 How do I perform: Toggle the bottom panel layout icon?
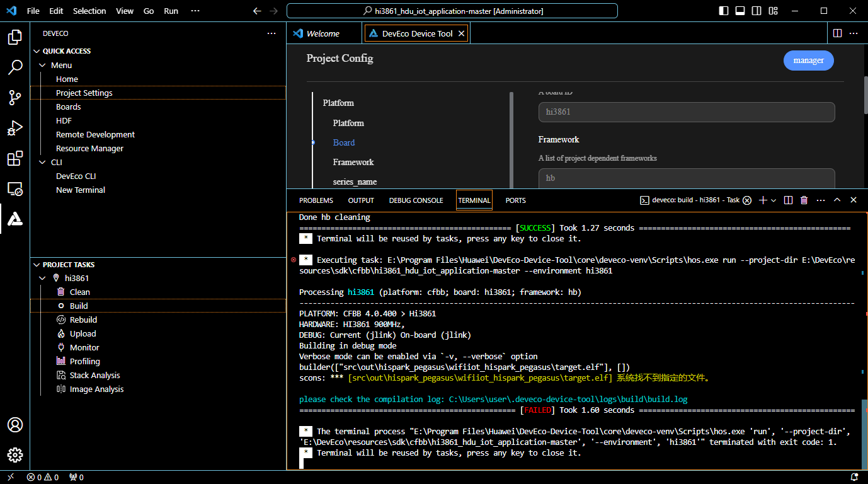[x=740, y=11]
